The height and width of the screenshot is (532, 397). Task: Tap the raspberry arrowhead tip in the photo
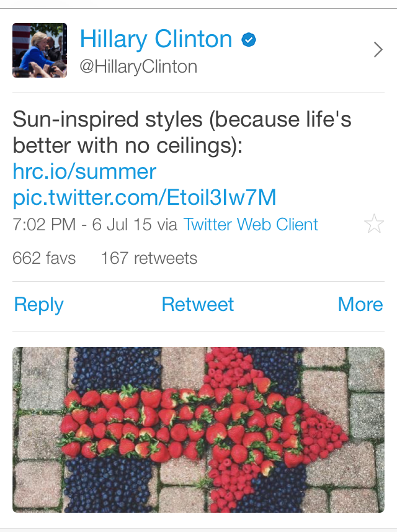338,430
